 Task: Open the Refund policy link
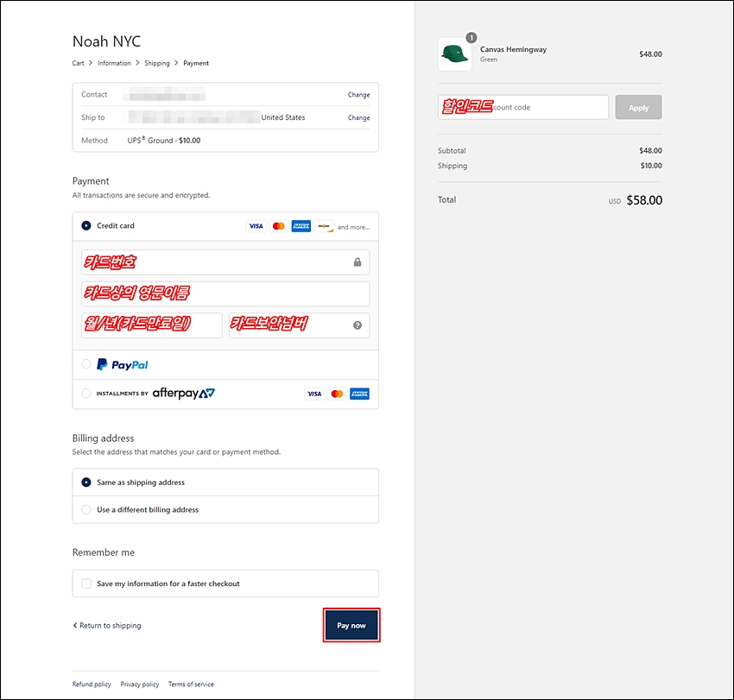click(x=92, y=684)
